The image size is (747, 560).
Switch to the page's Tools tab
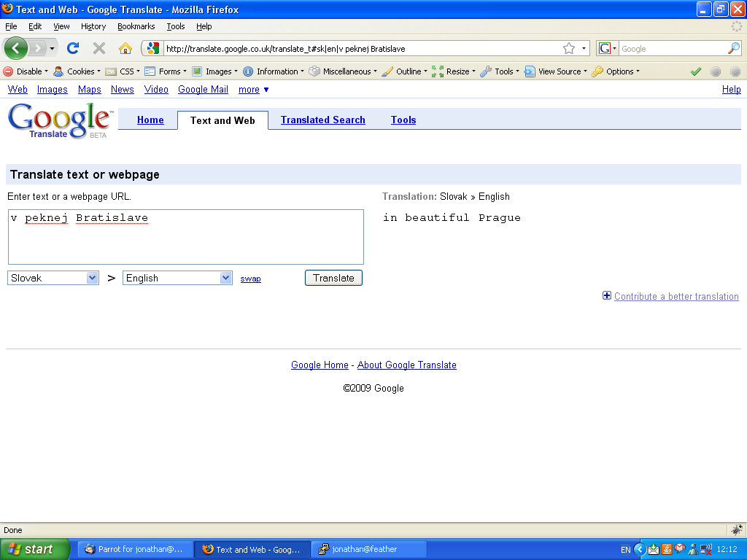[x=403, y=120]
